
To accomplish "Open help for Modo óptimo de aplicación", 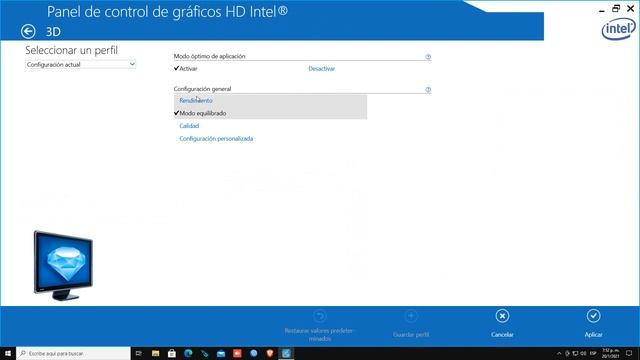I will pyautogui.click(x=428, y=57).
